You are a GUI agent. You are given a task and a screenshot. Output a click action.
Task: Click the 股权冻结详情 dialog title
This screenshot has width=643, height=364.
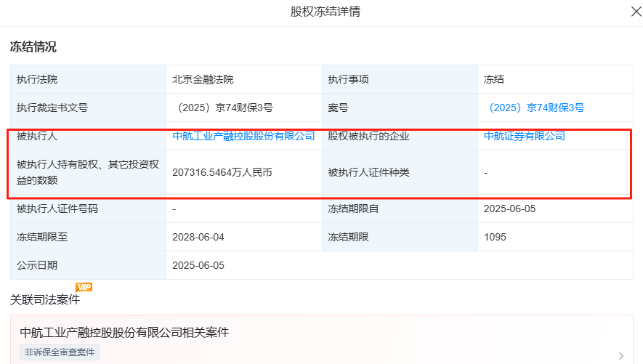coord(325,12)
